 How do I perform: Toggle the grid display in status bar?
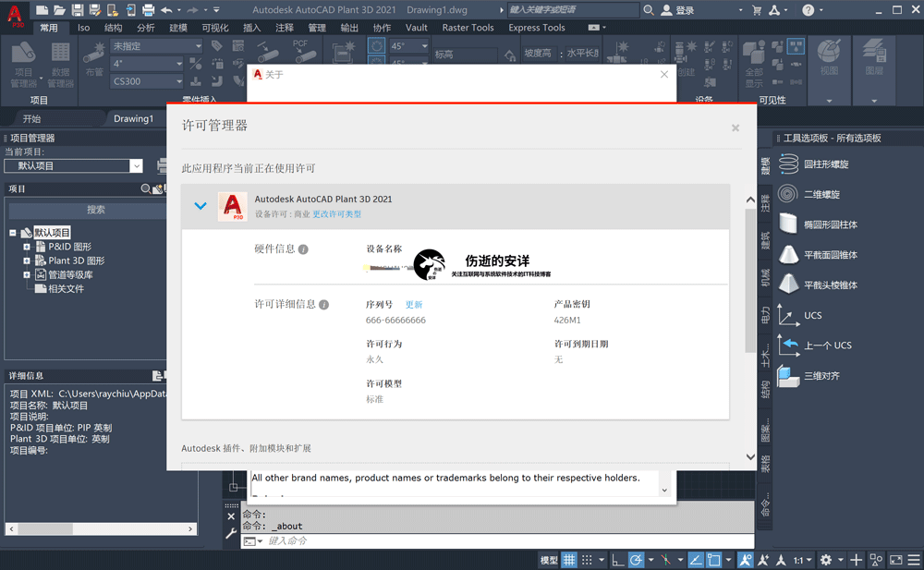[x=569, y=560]
